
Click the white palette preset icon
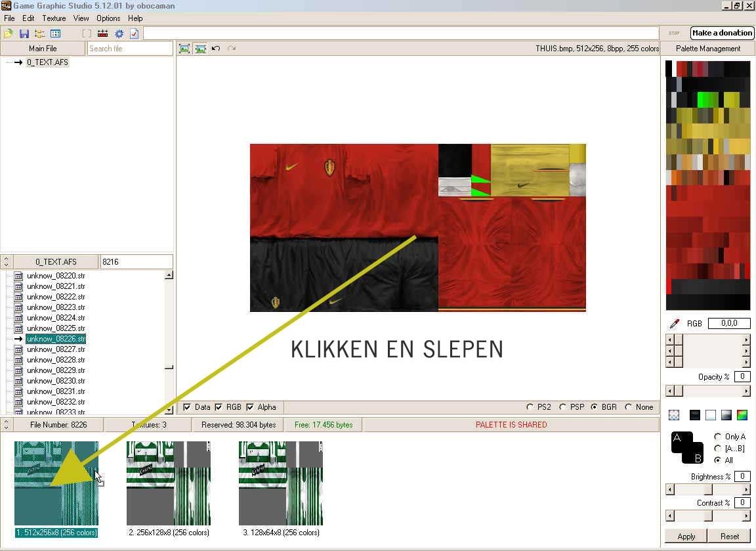tap(711, 414)
